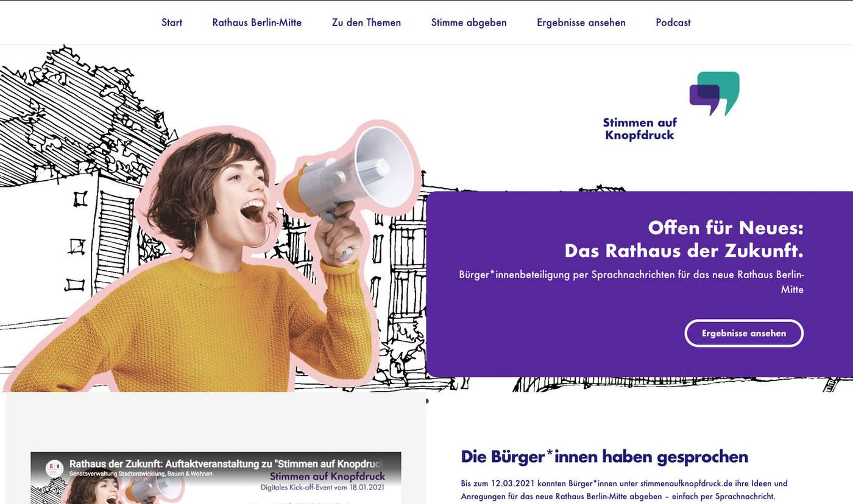The width and height of the screenshot is (853, 504).
Task: Click headline Offen für Neues
Action: (x=726, y=228)
